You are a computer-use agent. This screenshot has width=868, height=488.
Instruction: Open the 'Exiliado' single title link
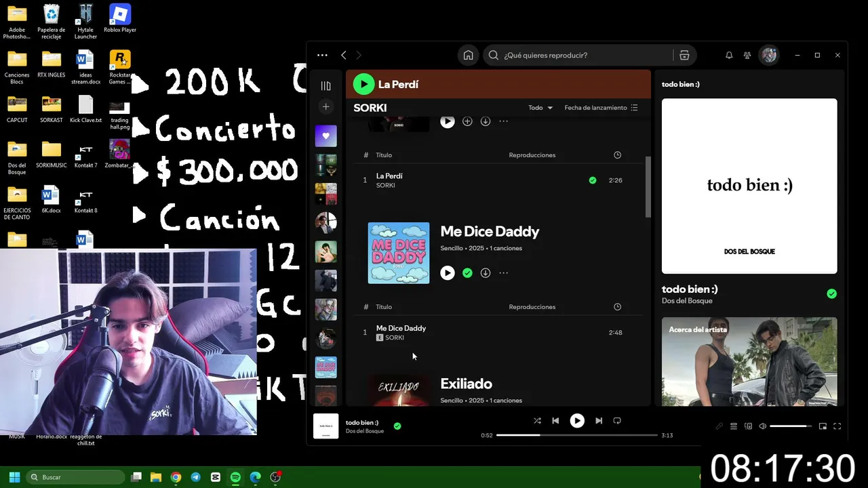pos(466,384)
